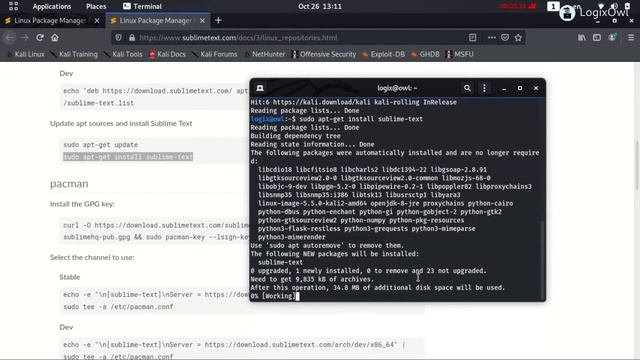
Task: Click the padlock site security icon
Action: (x=132, y=38)
